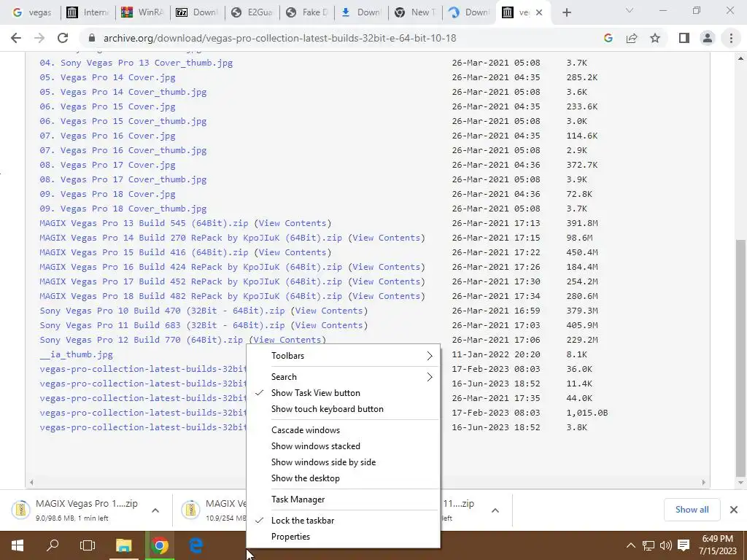
Task: Open the taskbar search icon
Action: point(53,545)
